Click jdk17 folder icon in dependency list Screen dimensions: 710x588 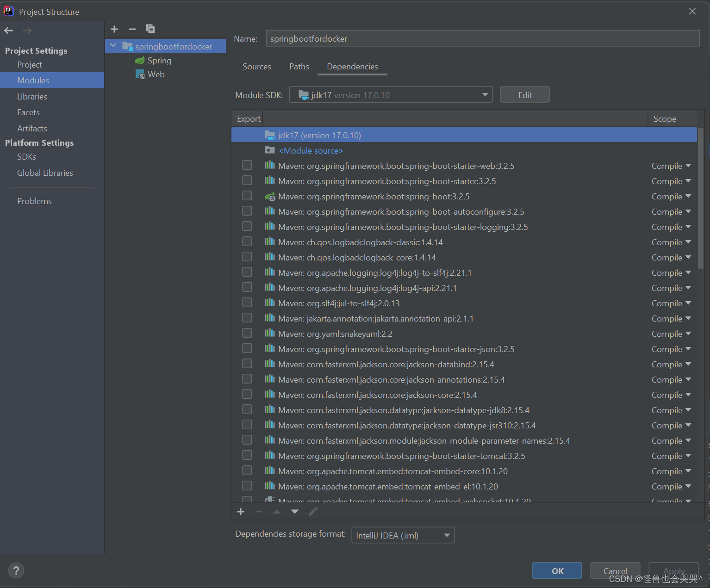click(270, 135)
